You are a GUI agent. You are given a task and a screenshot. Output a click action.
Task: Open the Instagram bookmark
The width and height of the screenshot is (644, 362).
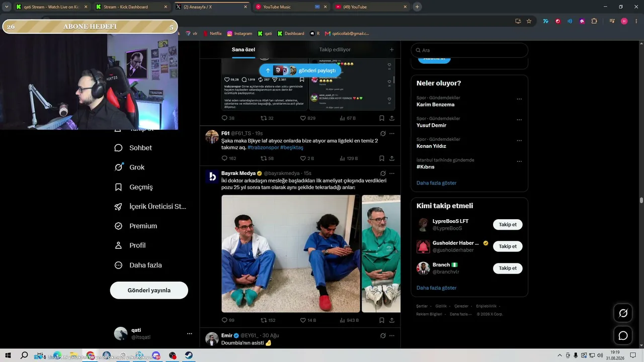click(239, 34)
